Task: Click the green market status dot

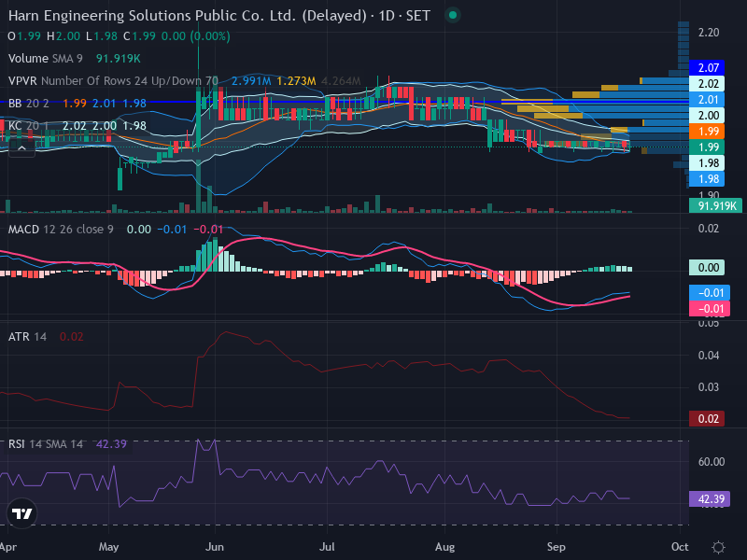Action: [x=453, y=15]
